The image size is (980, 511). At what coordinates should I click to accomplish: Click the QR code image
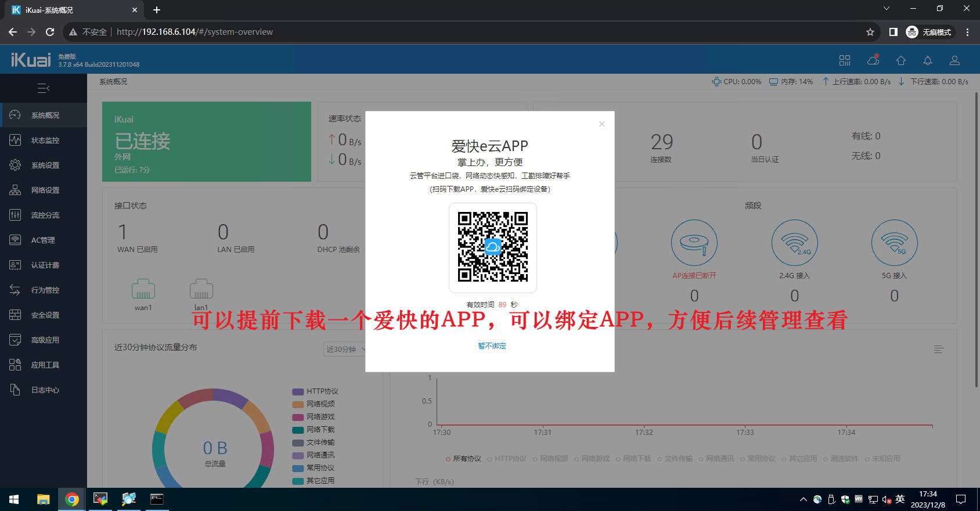(x=493, y=247)
